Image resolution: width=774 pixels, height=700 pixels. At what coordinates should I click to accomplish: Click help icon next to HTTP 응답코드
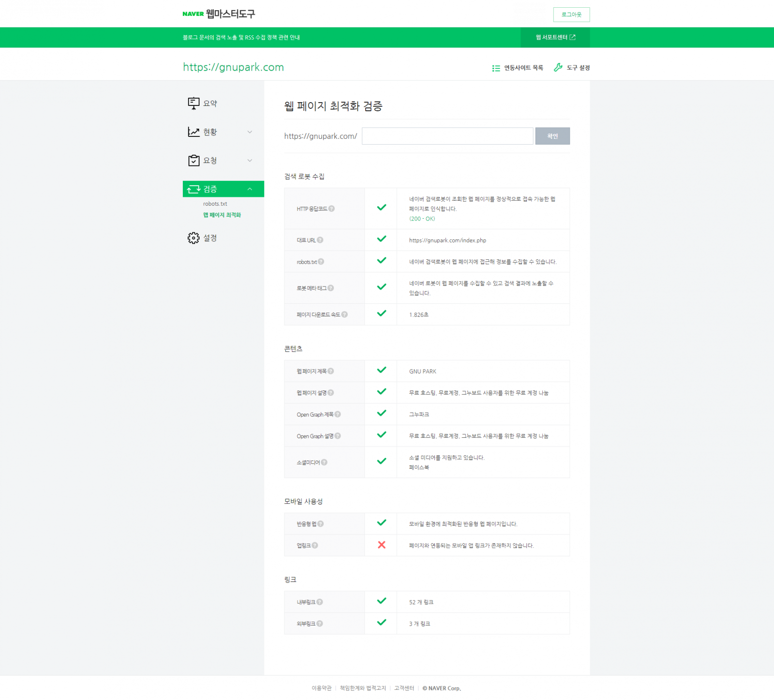click(x=331, y=209)
